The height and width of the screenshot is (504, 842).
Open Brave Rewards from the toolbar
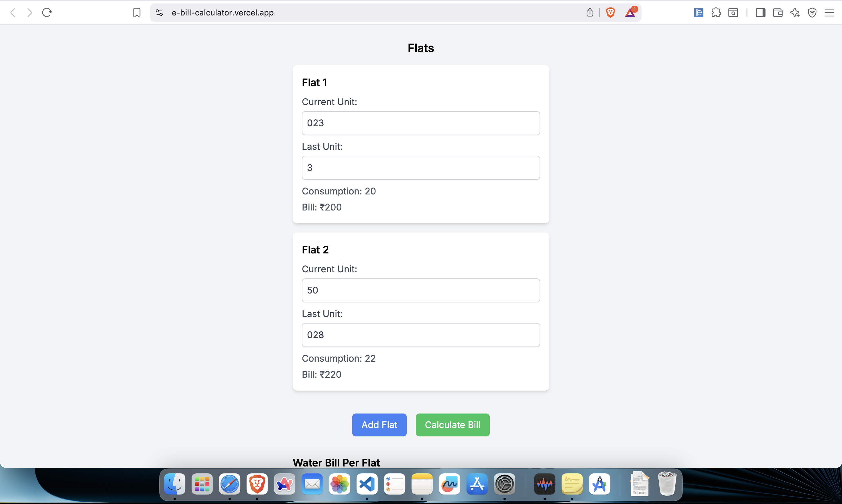[630, 12]
